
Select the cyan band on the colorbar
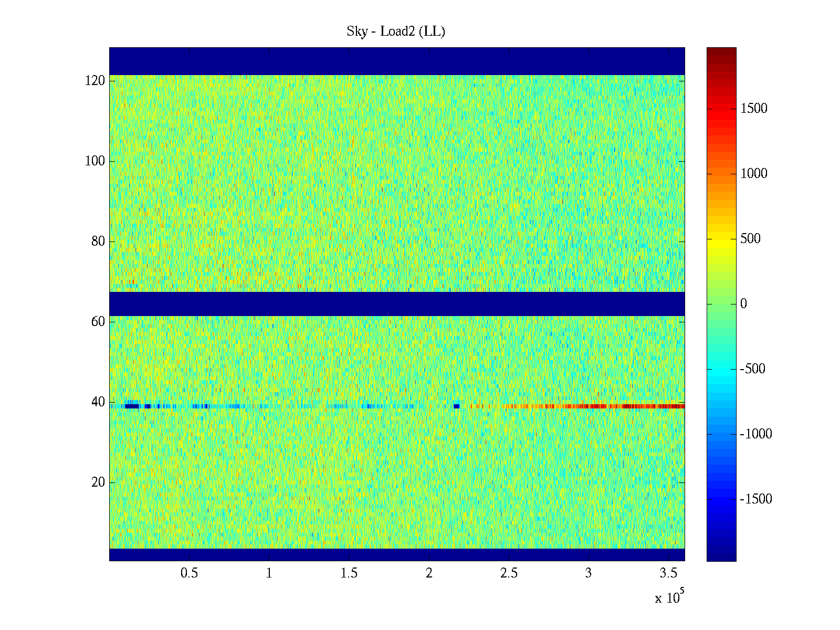721,369
